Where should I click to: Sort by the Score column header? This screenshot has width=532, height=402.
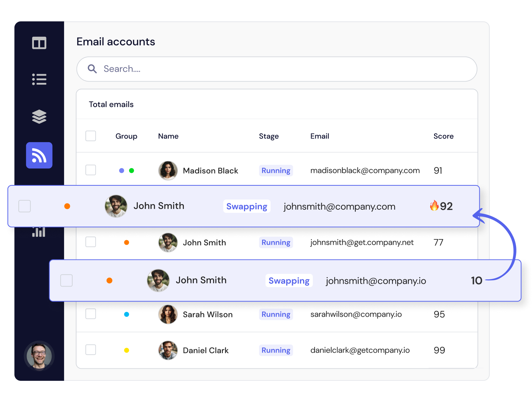443,136
